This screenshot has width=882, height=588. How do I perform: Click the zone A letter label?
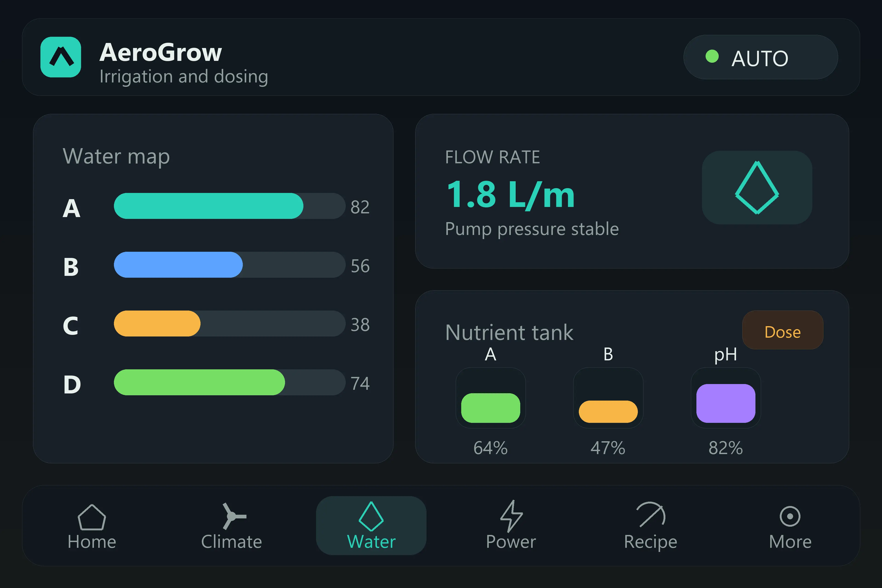pos(71,208)
